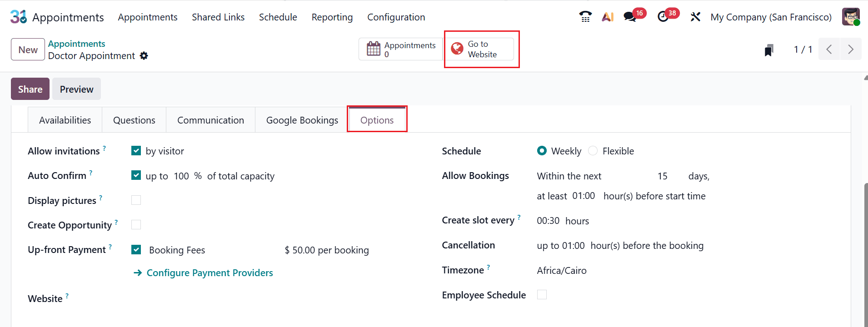The image size is (868, 327).
Task: Click the help mark next to Website
Action: coord(67,296)
